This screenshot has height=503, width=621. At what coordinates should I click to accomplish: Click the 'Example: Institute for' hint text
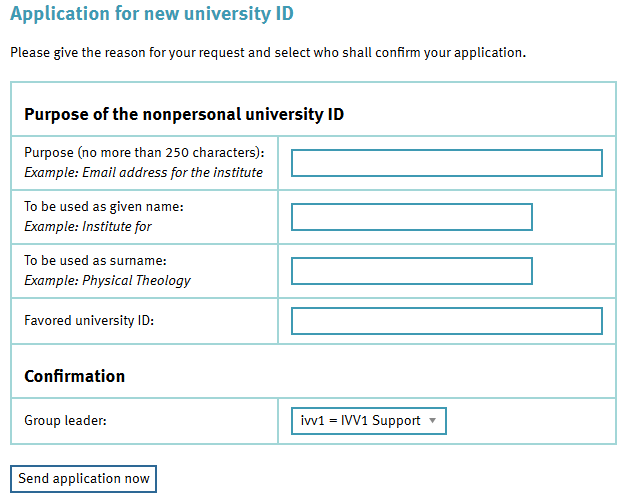click(x=88, y=227)
